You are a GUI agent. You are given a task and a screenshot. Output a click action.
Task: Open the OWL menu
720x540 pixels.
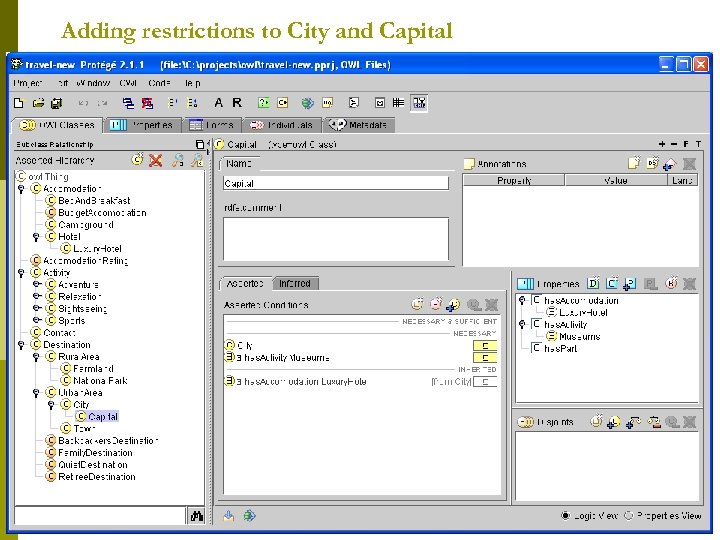point(128,83)
